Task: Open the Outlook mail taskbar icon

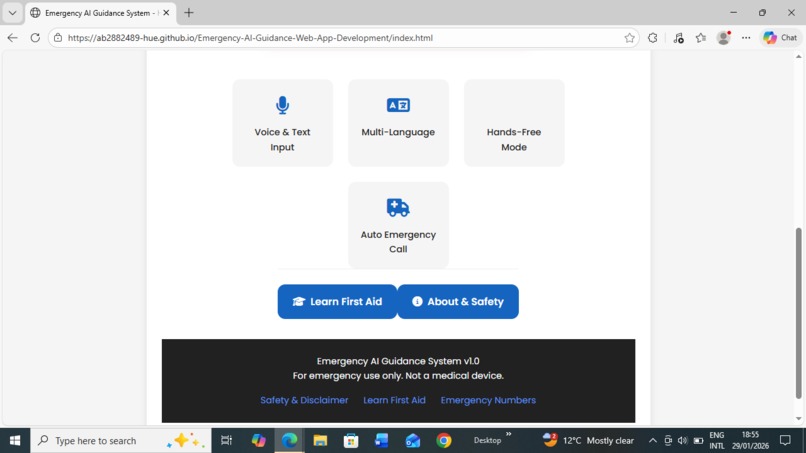Action: [413, 441]
